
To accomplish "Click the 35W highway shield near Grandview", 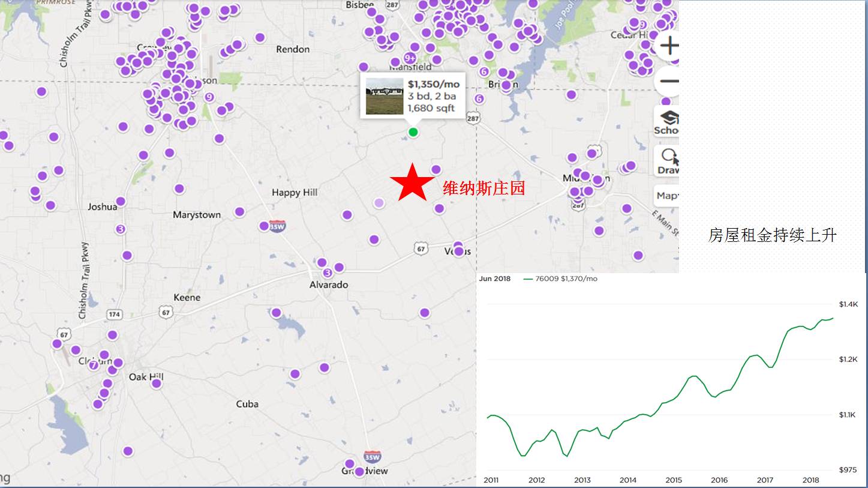I will click(372, 457).
